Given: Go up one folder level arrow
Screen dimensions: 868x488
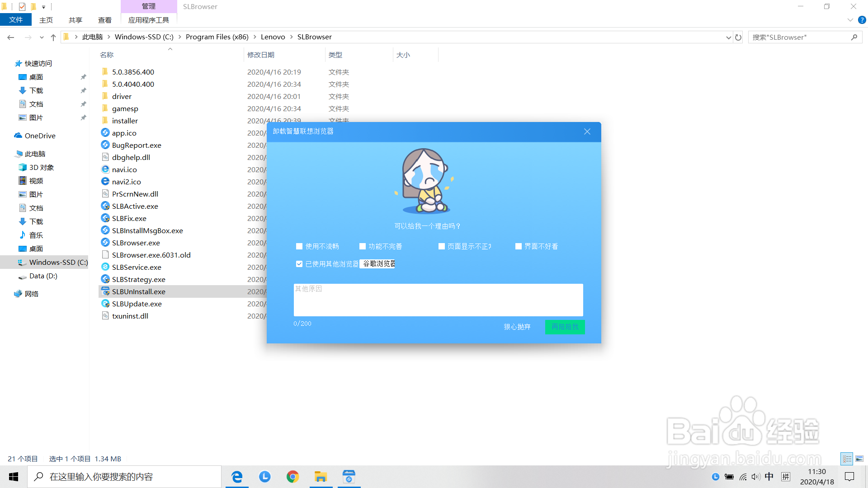Looking at the screenshot, I should (53, 37).
